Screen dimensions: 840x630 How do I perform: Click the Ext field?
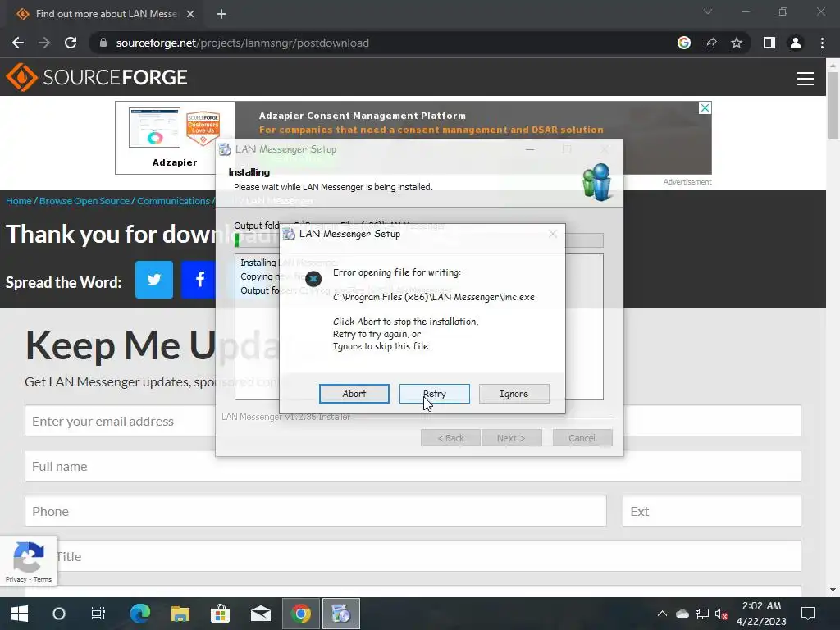click(x=712, y=511)
